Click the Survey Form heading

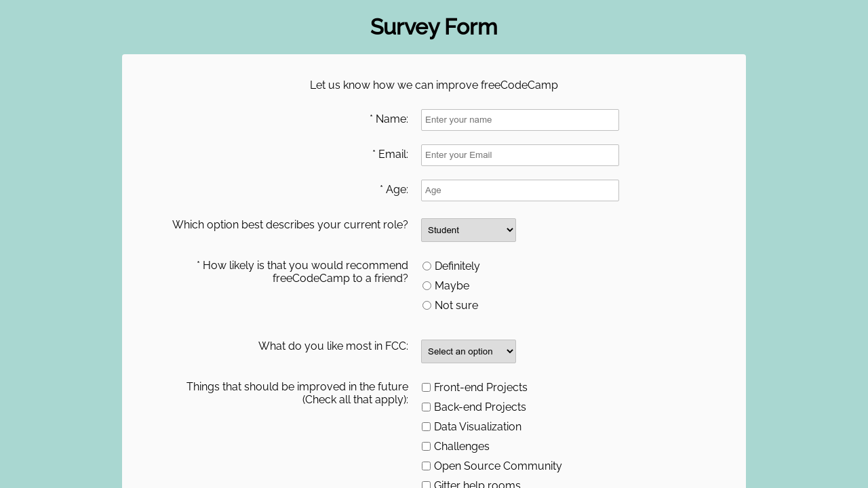coord(433,27)
